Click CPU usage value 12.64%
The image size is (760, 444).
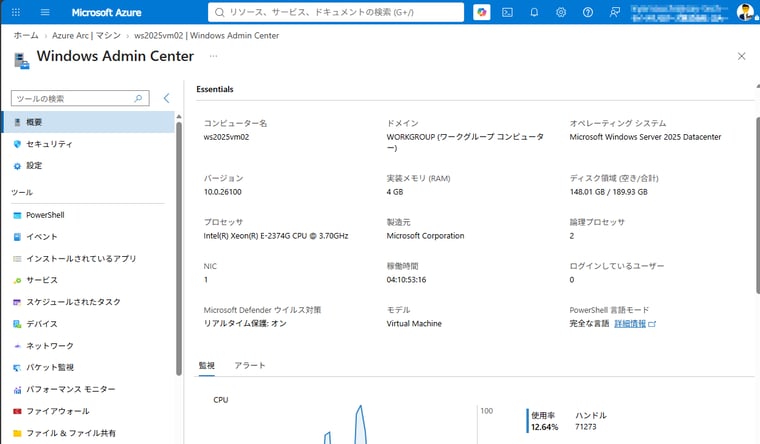tap(544, 427)
